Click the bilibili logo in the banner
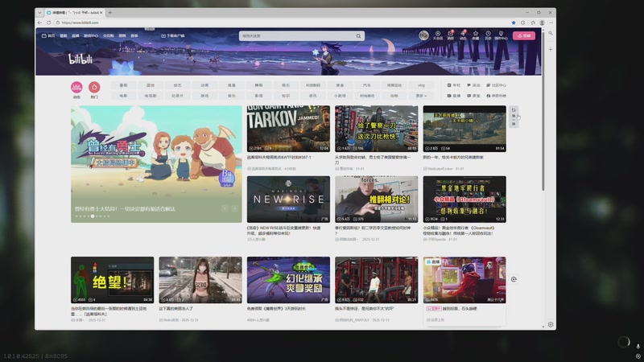This screenshot has width=644, height=362. pos(80,60)
